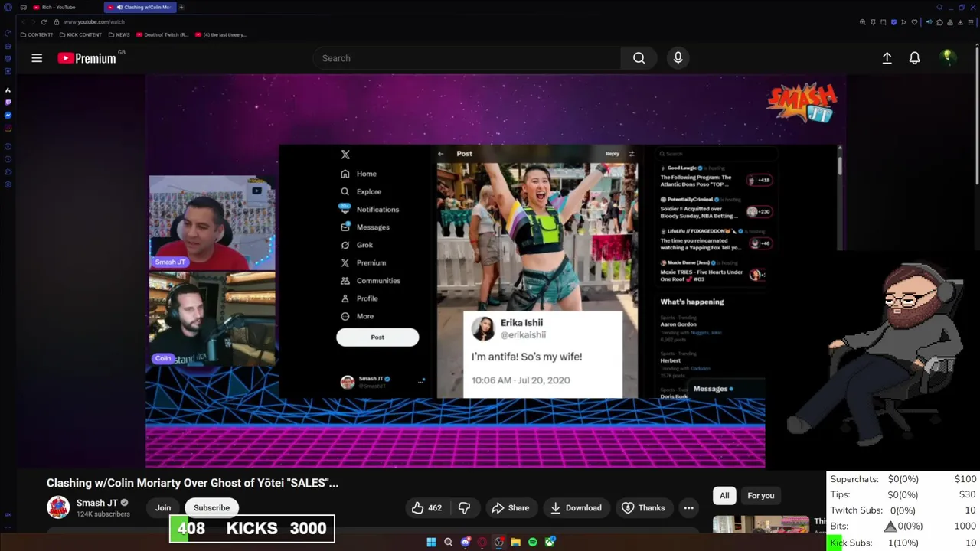Add page to bookmarks with heart icon
The height and width of the screenshot is (551, 980).
[x=914, y=22]
